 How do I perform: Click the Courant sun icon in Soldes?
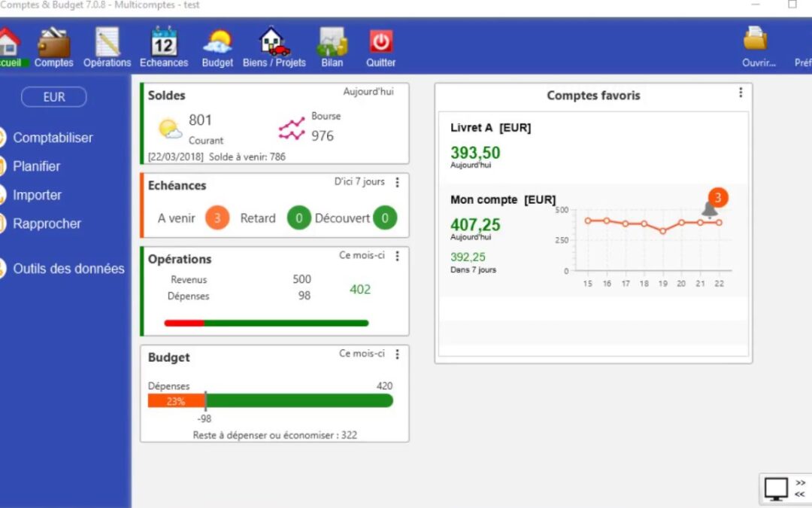(170, 129)
